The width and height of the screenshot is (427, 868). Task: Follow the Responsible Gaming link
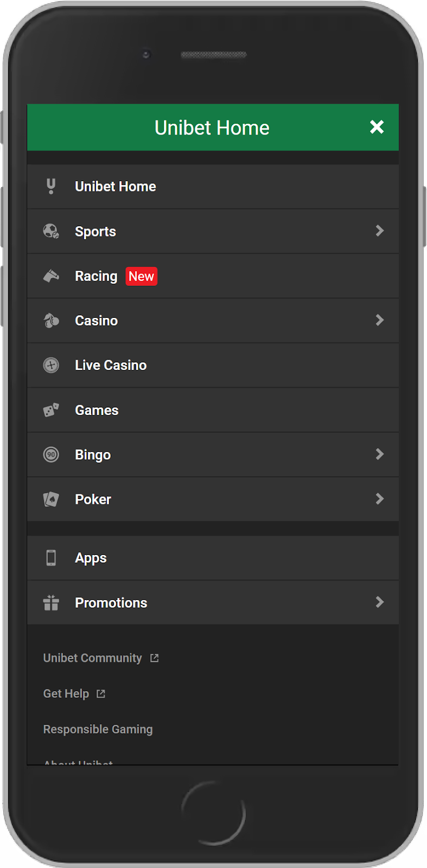pyautogui.click(x=98, y=729)
